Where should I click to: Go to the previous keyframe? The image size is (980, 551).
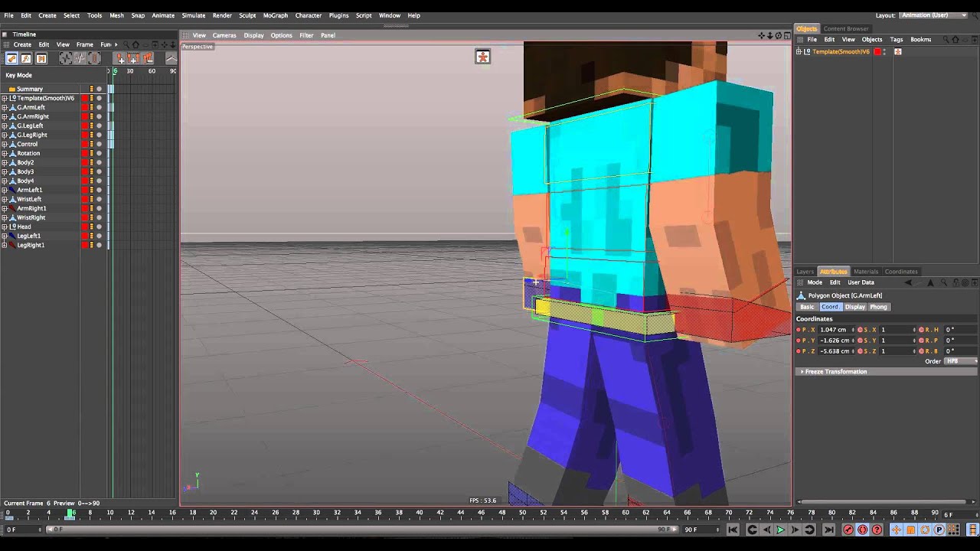click(752, 530)
